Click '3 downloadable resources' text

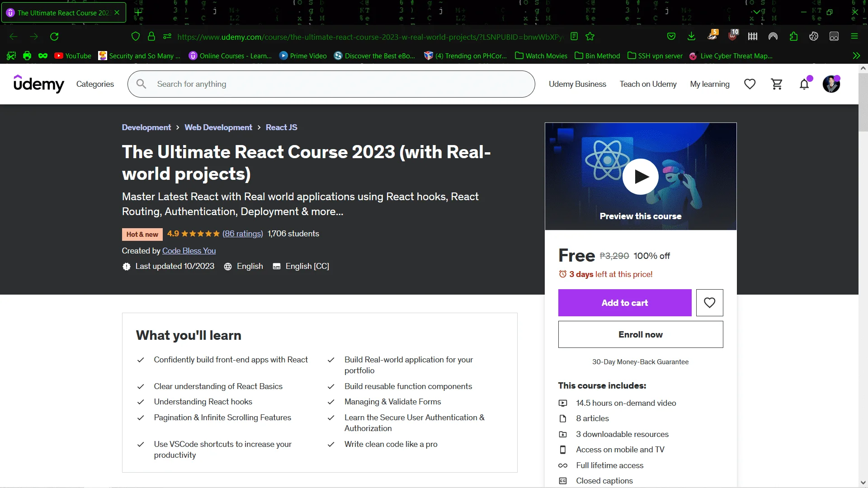pyautogui.click(x=622, y=434)
